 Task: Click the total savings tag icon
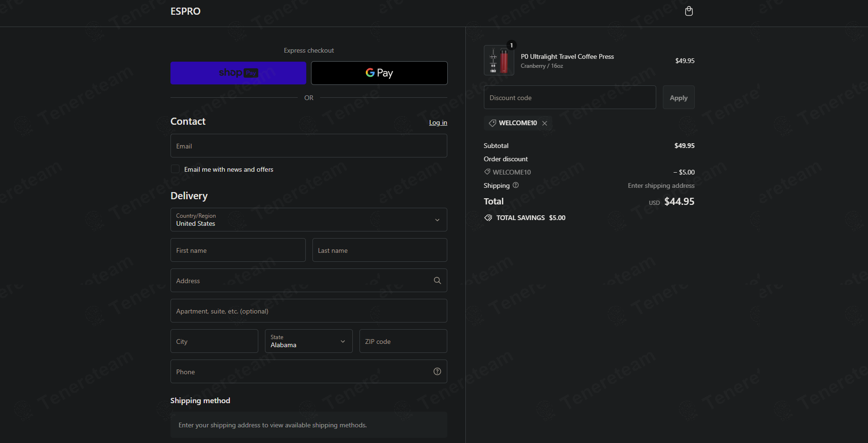(x=488, y=218)
